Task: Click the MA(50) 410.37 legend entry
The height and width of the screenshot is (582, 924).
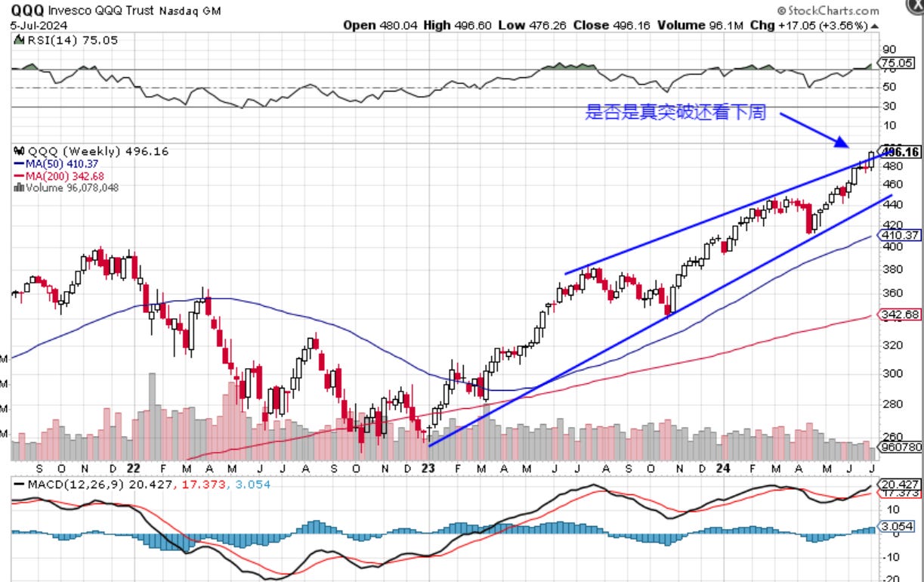Action: pyautogui.click(x=55, y=163)
